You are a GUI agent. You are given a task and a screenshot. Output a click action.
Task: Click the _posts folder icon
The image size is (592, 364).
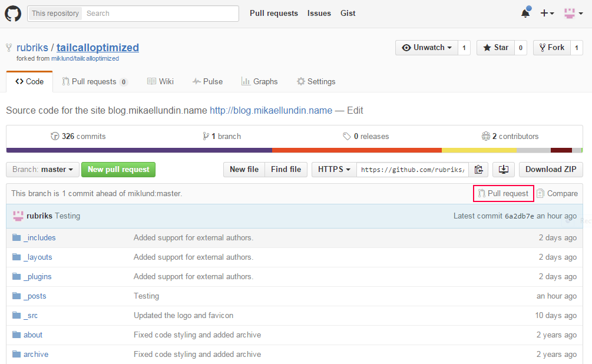coord(16,296)
